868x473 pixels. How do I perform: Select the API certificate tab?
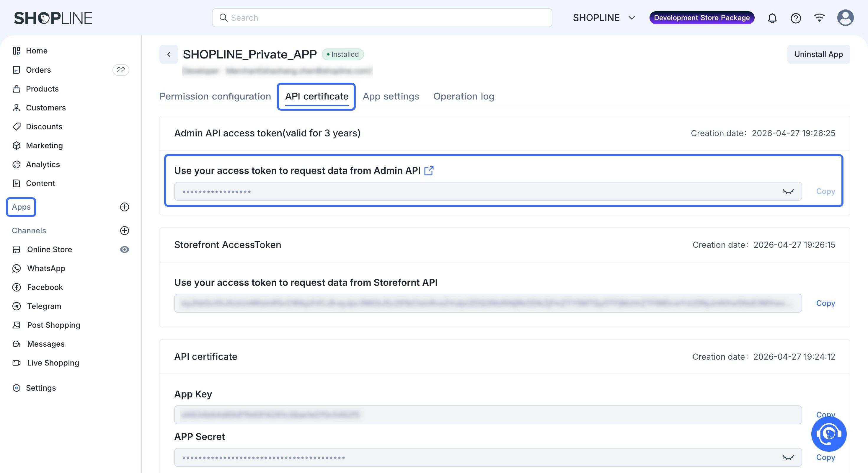pos(317,96)
